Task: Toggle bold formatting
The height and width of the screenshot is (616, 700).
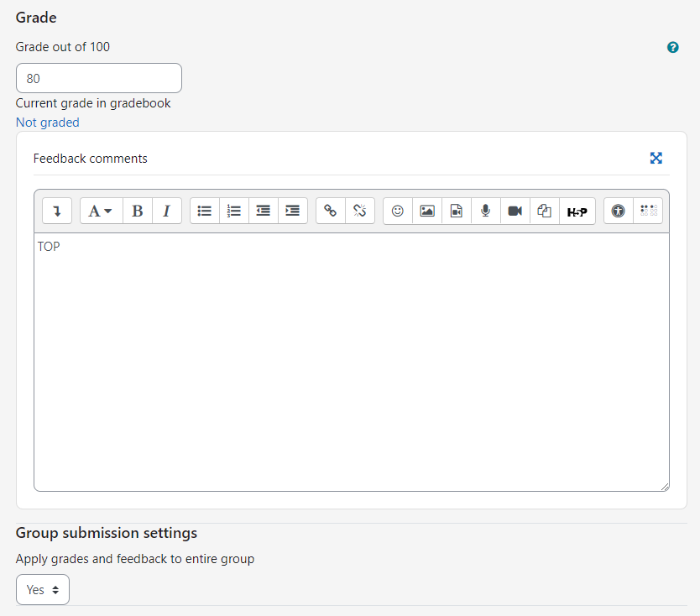Action: (x=138, y=211)
